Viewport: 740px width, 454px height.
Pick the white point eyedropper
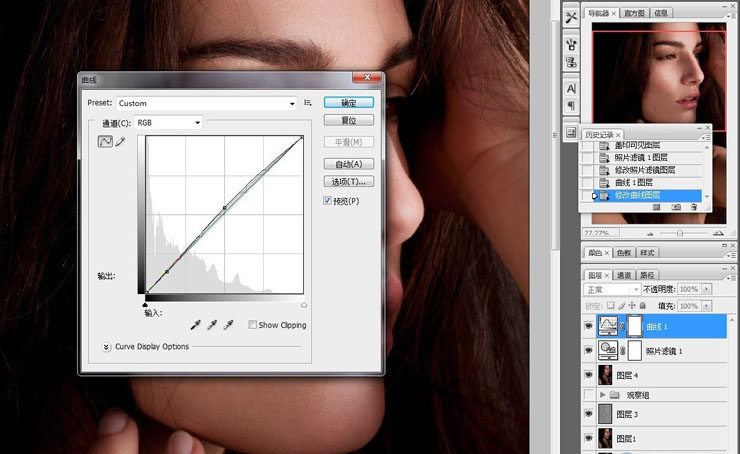228,325
